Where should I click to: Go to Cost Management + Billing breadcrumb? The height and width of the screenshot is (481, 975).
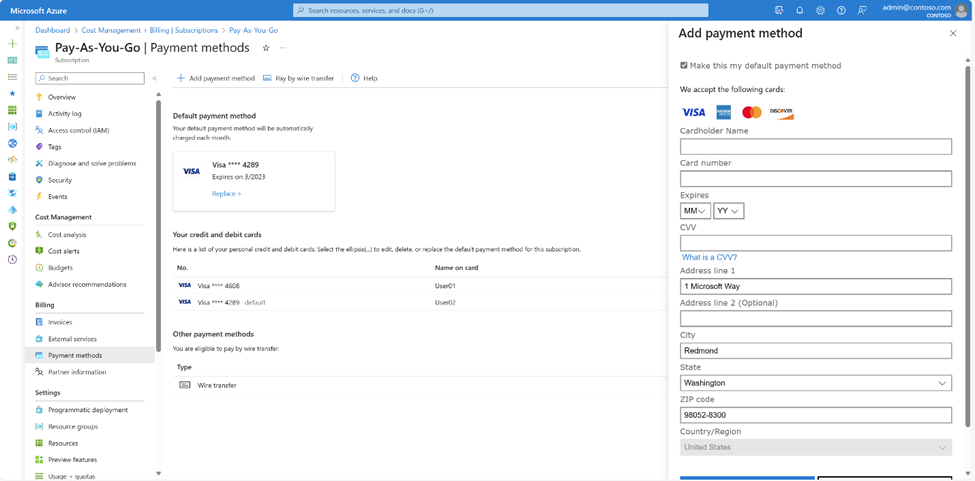click(x=147, y=30)
